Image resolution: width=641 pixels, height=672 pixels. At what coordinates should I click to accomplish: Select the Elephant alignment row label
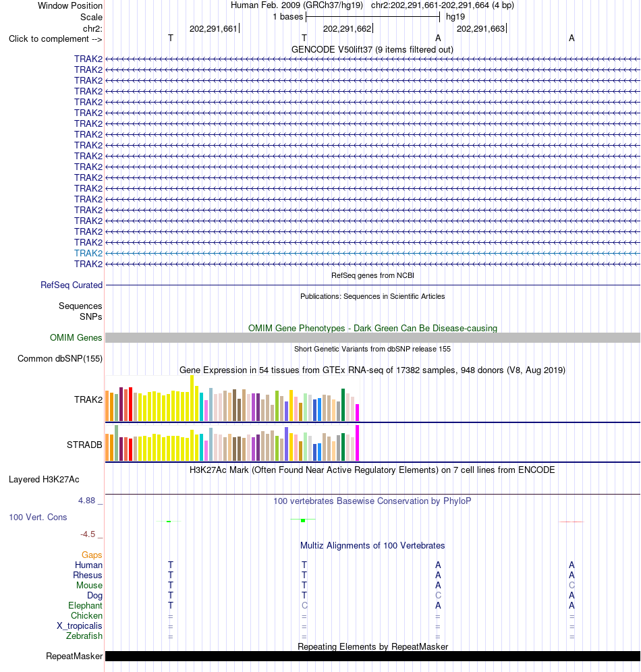(85, 606)
